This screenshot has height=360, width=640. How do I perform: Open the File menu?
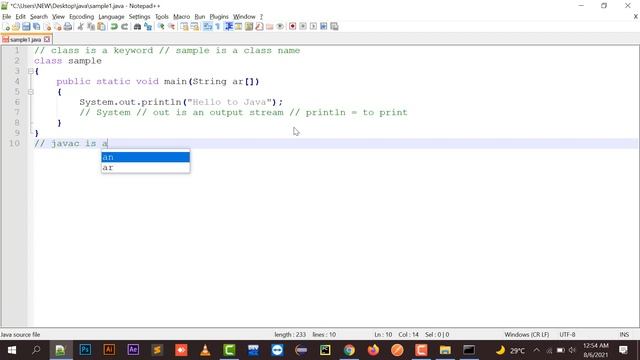7,17
